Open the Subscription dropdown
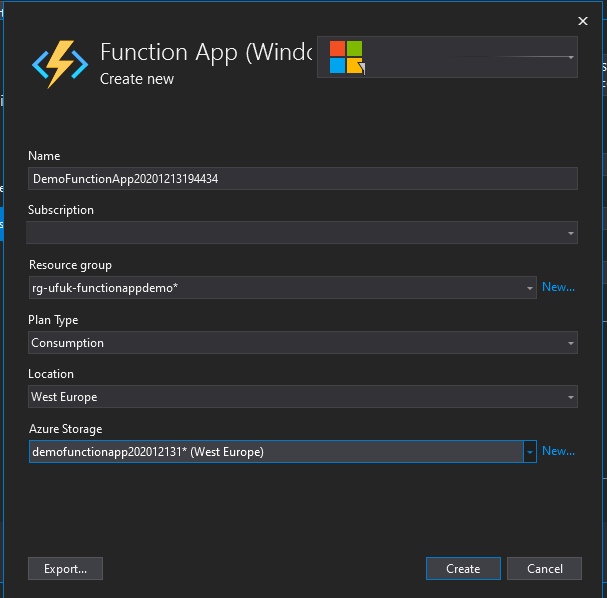Viewport: 607px width, 598px height. click(302, 233)
